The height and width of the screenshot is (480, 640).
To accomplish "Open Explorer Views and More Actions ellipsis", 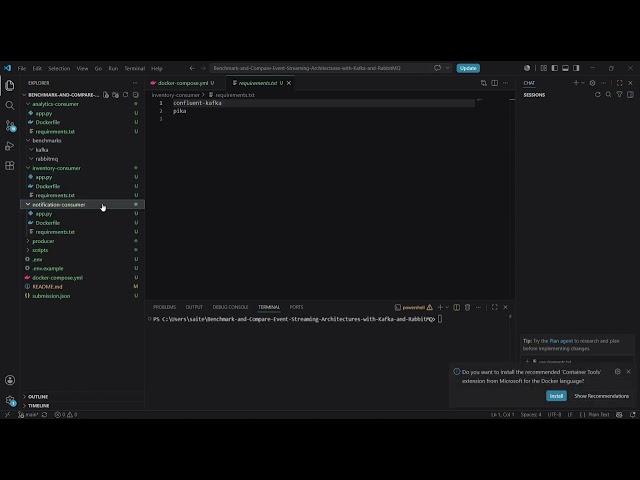I will (x=135, y=83).
